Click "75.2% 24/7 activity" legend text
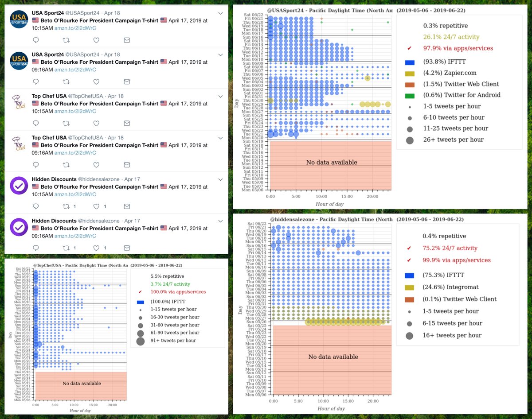Image resolution: width=532 pixels, height=419 pixels. point(450,248)
